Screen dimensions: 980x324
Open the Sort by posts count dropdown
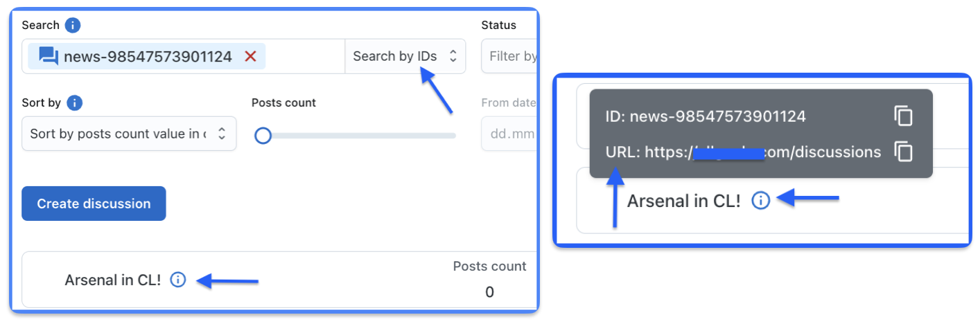[129, 134]
